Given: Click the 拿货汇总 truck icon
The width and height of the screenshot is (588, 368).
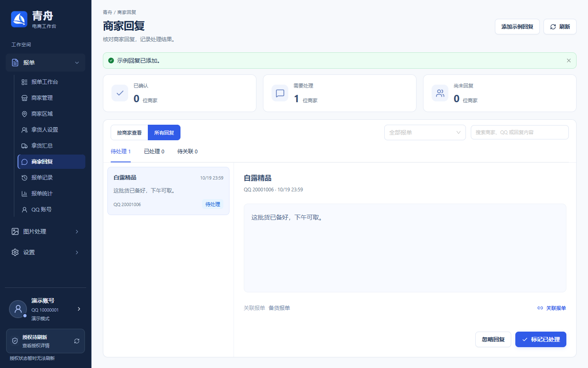Looking at the screenshot, I should click(x=24, y=146).
